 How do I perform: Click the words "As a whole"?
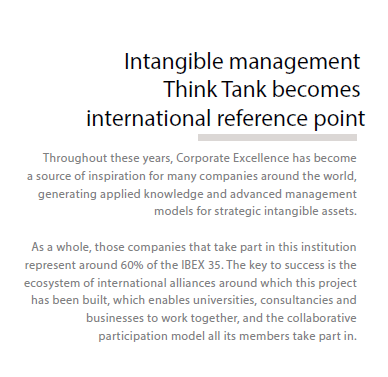pos(61,247)
